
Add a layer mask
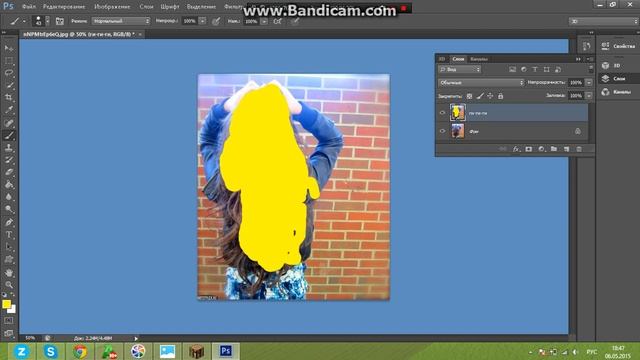point(529,149)
